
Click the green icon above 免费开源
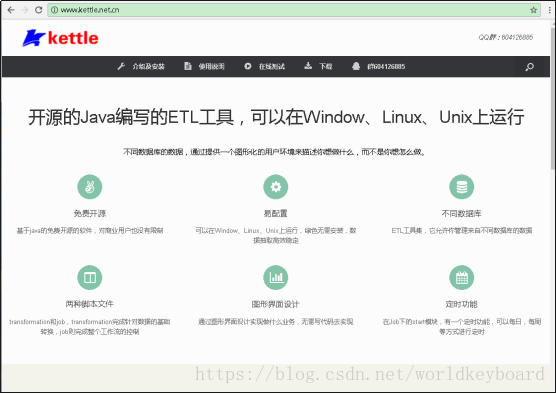[90, 187]
